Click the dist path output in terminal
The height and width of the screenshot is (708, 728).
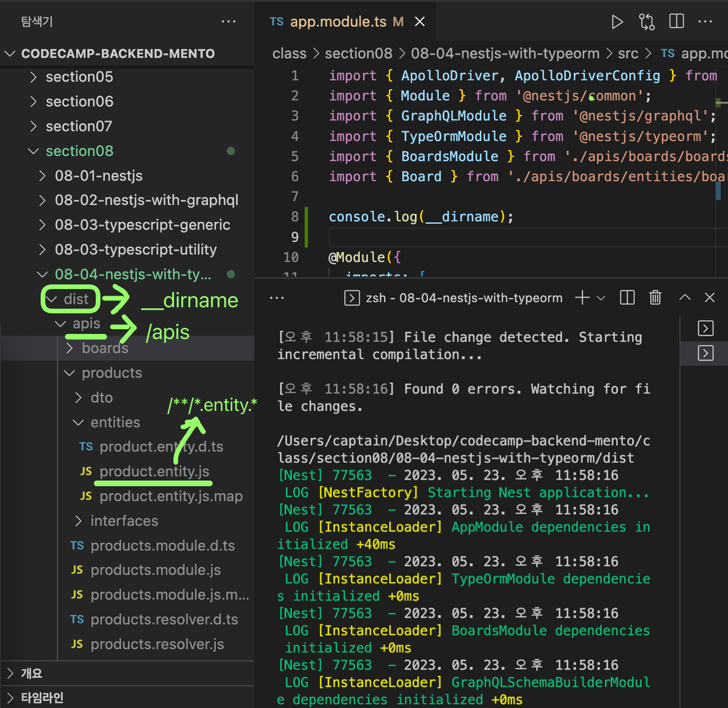(464, 449)
